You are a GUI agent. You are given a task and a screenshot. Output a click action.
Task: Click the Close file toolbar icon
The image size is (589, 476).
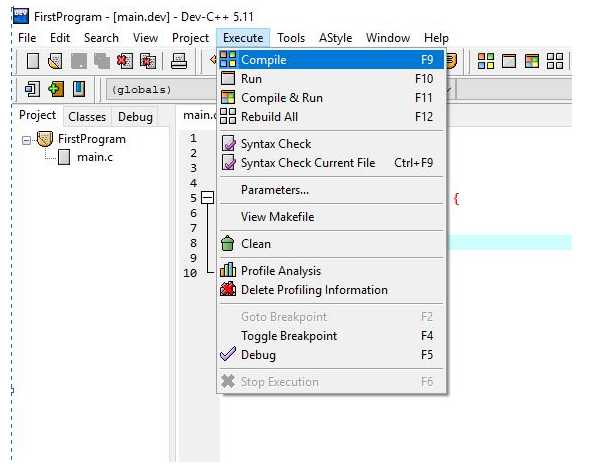coord(124,61)
